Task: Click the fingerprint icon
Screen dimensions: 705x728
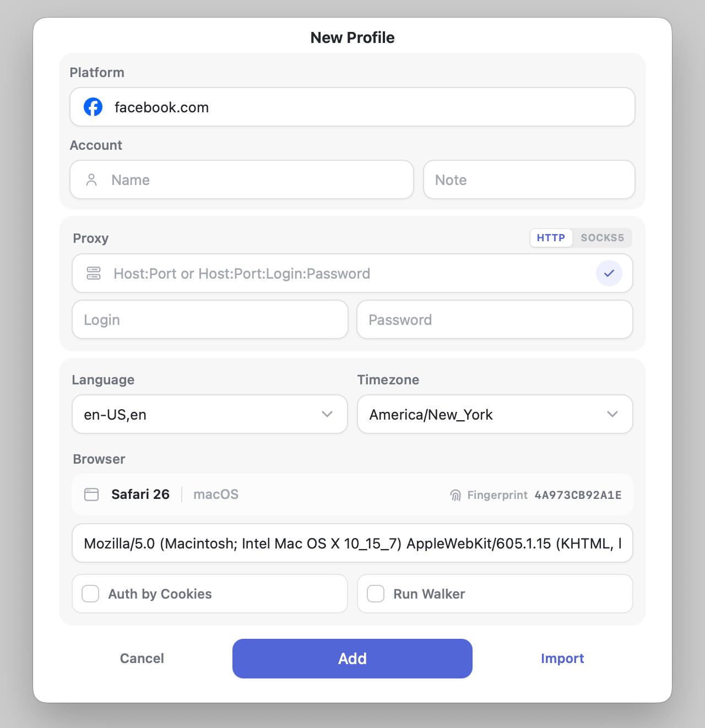Action: [x=455, y=495]
